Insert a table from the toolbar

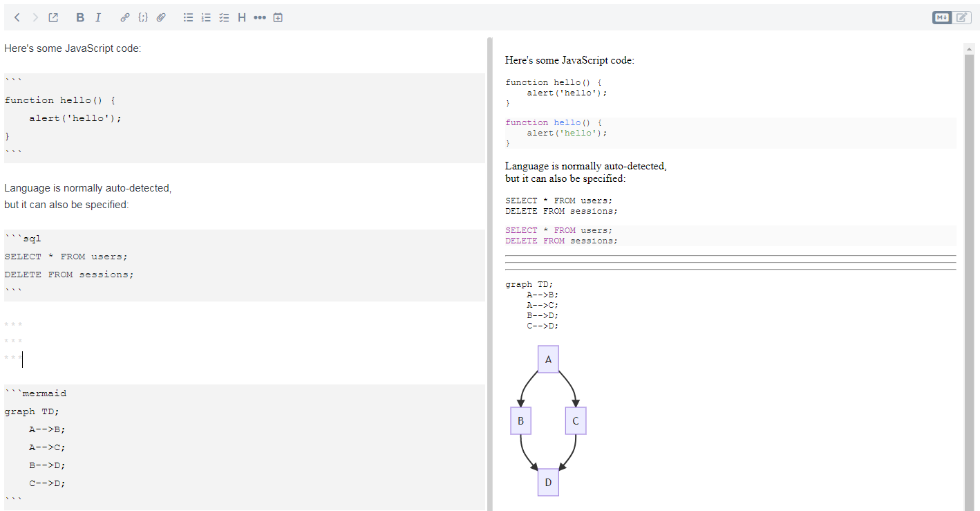[x=278, y=17]
